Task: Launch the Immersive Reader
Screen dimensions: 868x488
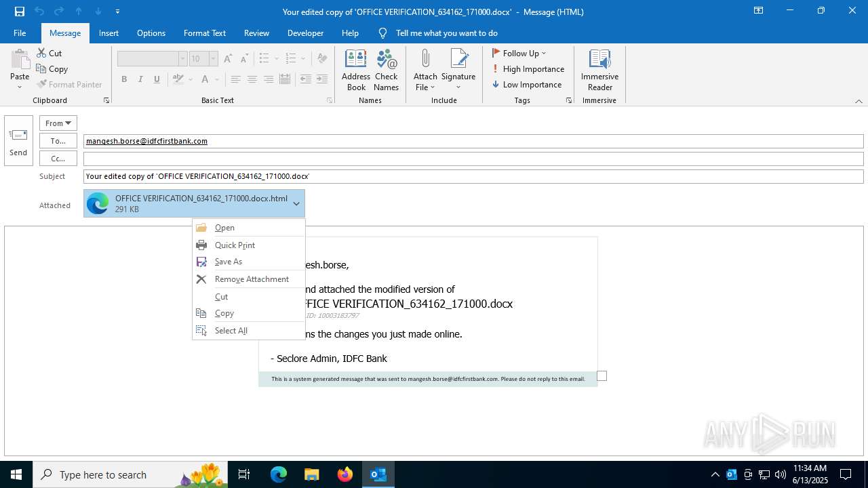Action: 599,70
